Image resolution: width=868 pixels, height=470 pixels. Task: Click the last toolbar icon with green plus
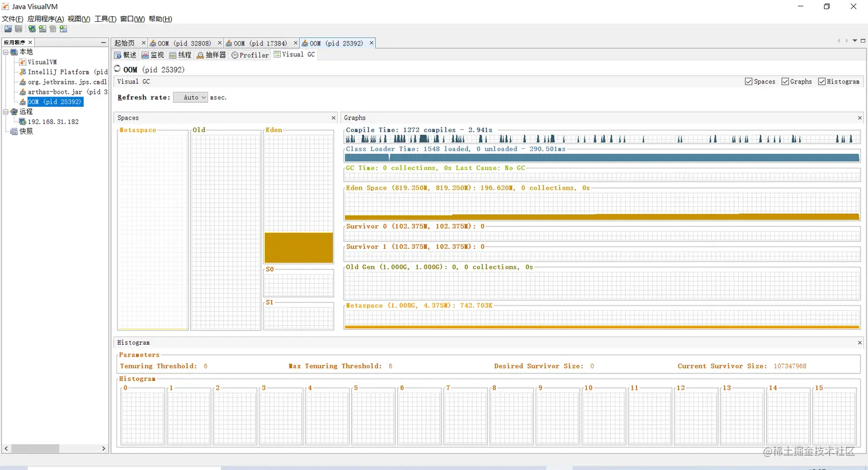63,29
